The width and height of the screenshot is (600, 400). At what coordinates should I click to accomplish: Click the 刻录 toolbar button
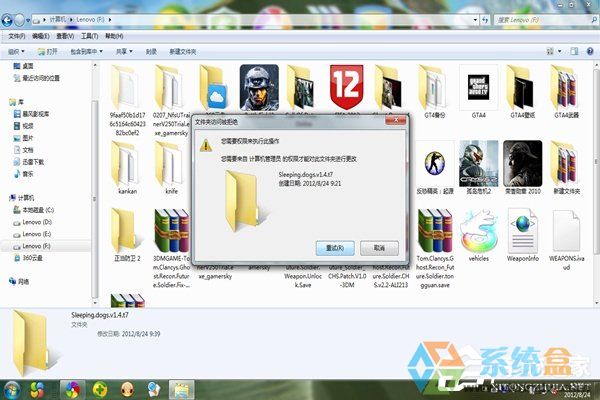click(x=151, y=51)
